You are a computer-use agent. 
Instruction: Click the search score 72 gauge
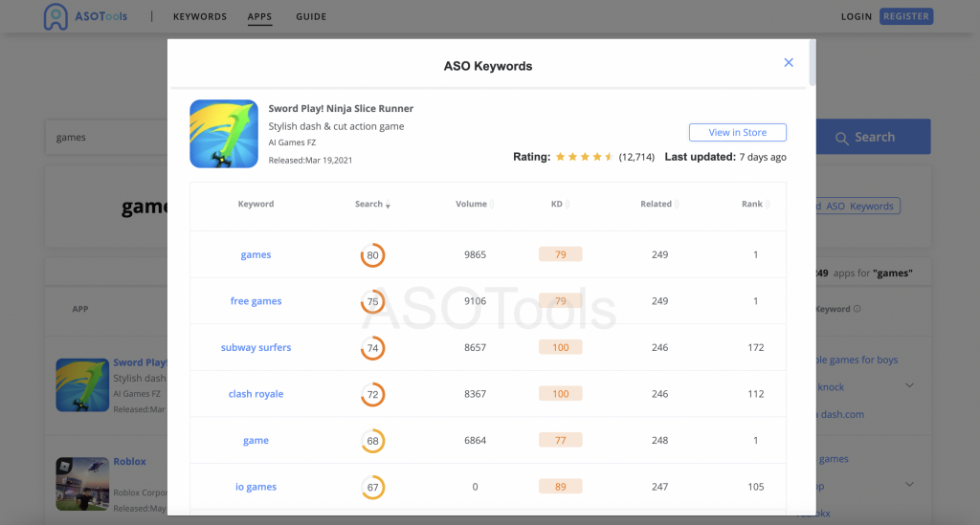click(372, 395)
